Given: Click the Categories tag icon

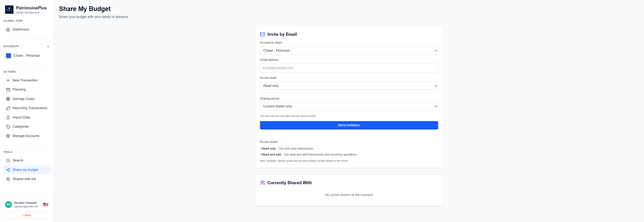Looking at the screenshot, I should [8, 127].
